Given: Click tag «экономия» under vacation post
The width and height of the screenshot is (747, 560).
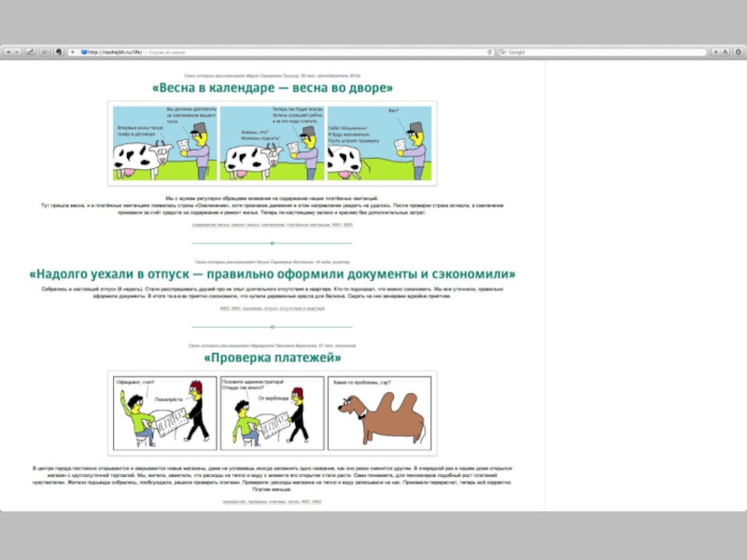Looking at the screenshot, I should (x=252, y=309).
